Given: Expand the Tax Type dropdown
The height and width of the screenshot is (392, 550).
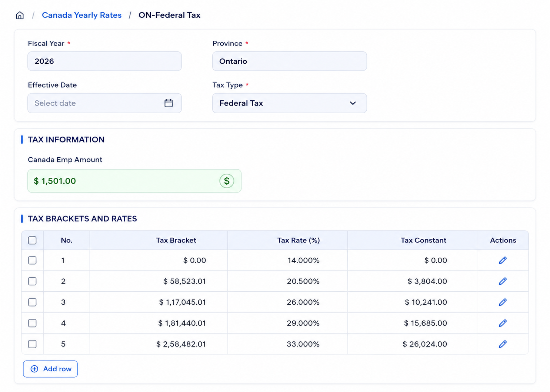Looking at the screenshot, I should 290,103.
